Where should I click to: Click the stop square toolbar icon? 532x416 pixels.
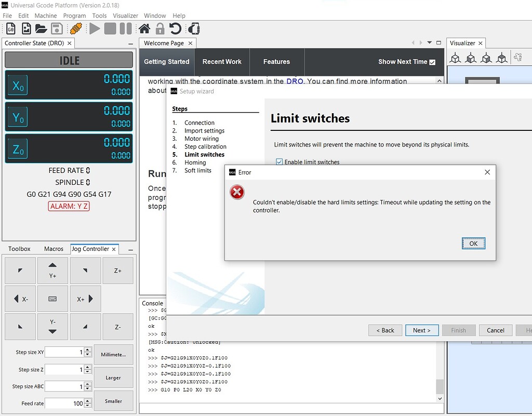(x=110, y=29)
